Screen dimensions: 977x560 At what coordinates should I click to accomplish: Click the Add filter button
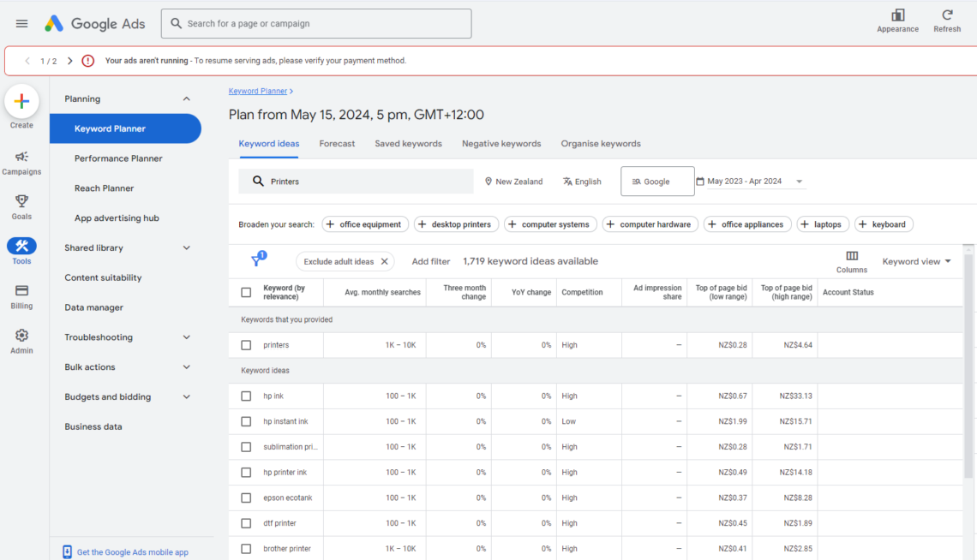point(431,260)
